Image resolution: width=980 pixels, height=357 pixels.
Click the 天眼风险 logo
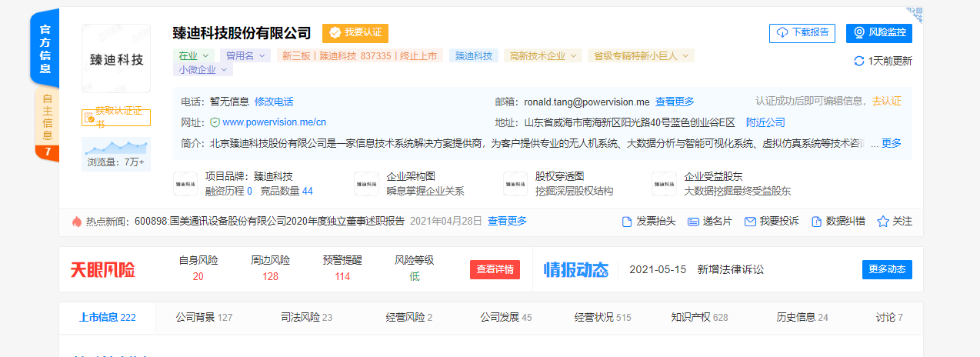(102, 270)
